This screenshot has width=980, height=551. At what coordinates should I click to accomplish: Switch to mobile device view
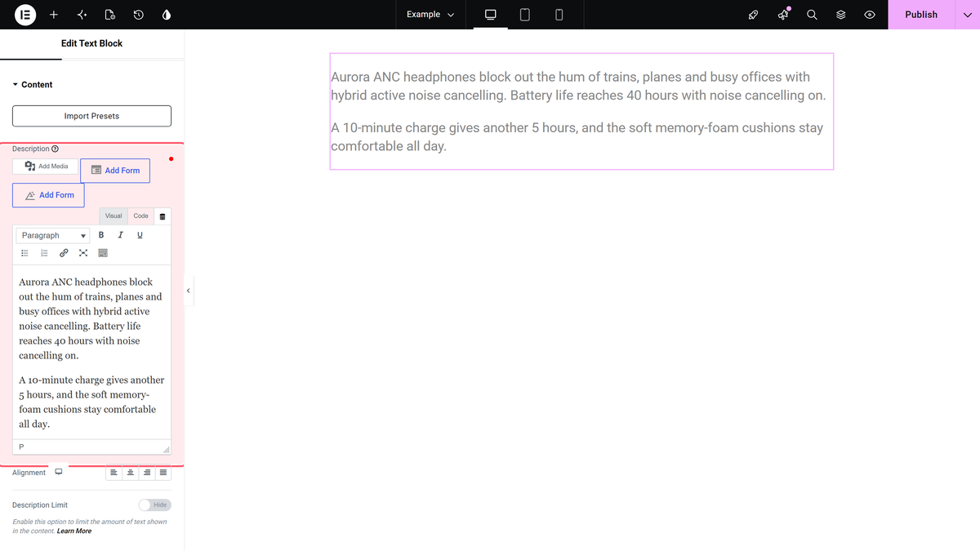559,15
